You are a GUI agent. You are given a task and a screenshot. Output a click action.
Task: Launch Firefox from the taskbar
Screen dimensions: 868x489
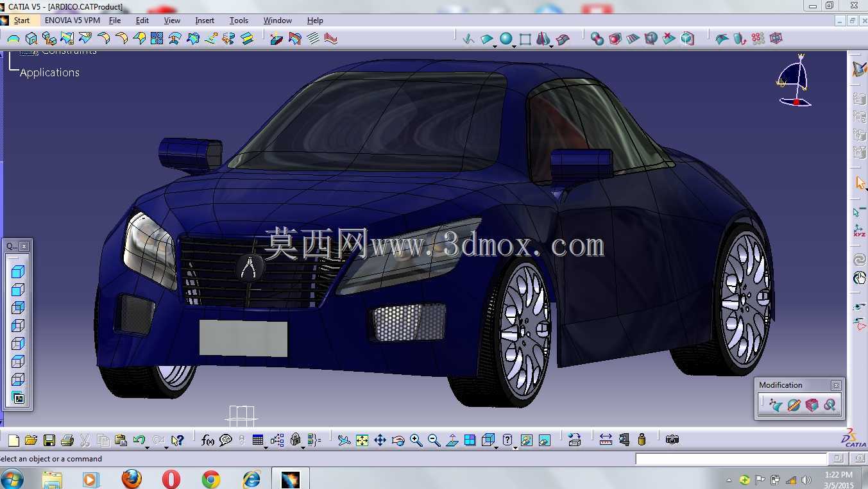click(132, 479)
